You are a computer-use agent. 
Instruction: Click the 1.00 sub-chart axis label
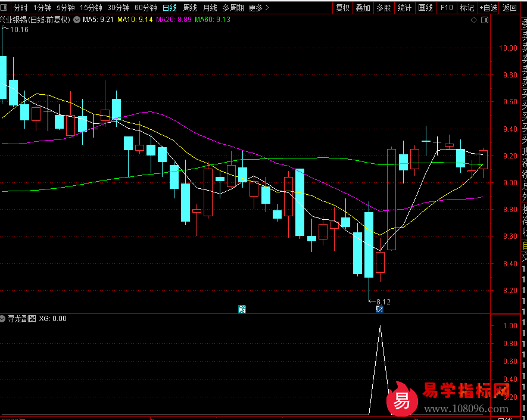point(510,325)
